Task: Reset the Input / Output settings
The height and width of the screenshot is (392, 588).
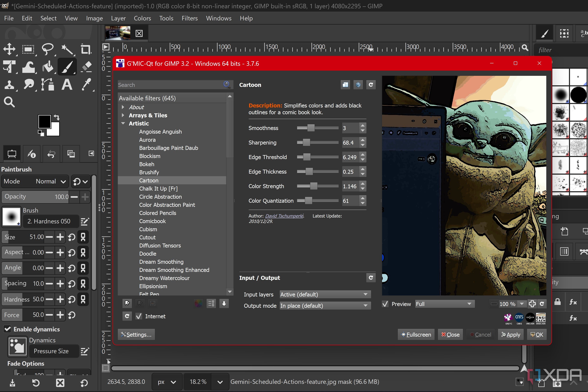Action: [x=371, y=277]
